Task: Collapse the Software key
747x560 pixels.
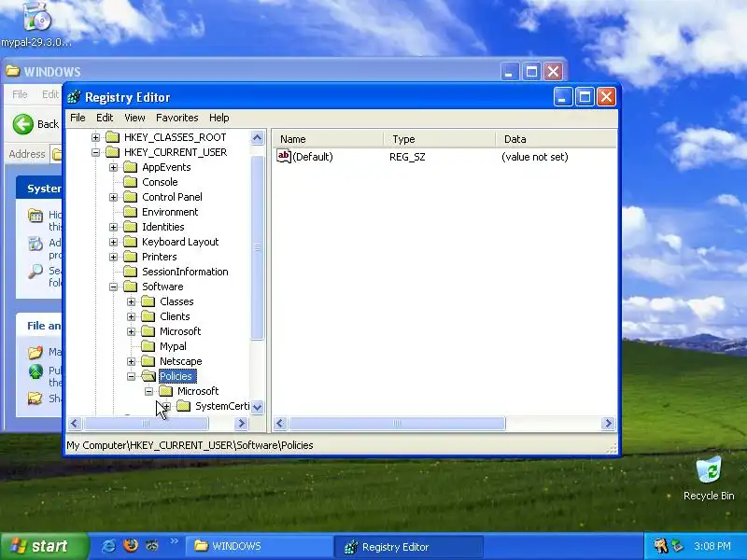Action: tap(113, 287)
